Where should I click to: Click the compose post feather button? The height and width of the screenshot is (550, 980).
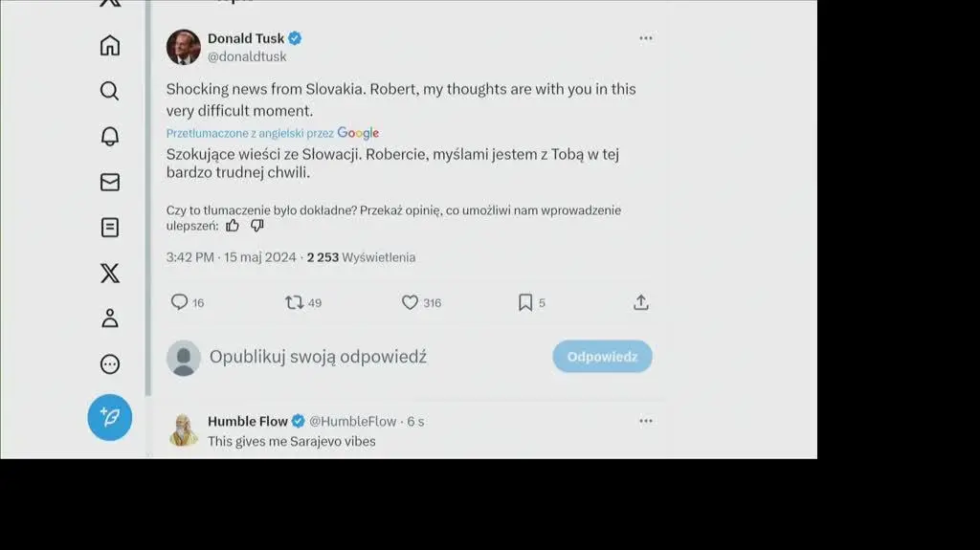point(110,417)
